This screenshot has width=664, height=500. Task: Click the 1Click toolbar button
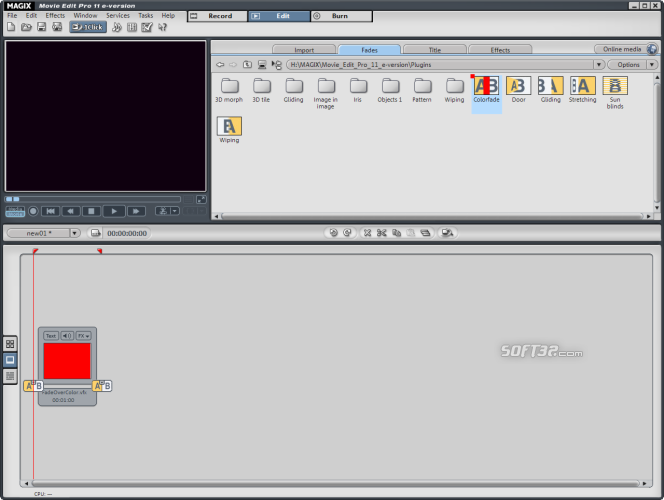pos(88,27)
